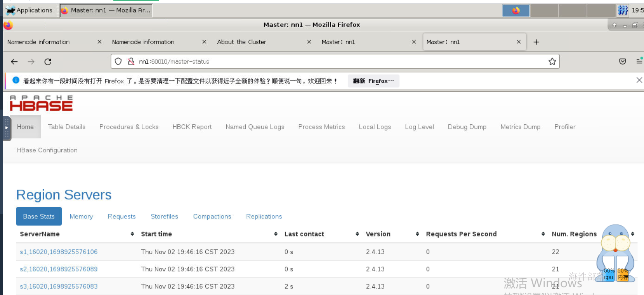This screenshot has height=295, width=644.
Task: Click Firefox window in taskbar panel
Action: 106,10
